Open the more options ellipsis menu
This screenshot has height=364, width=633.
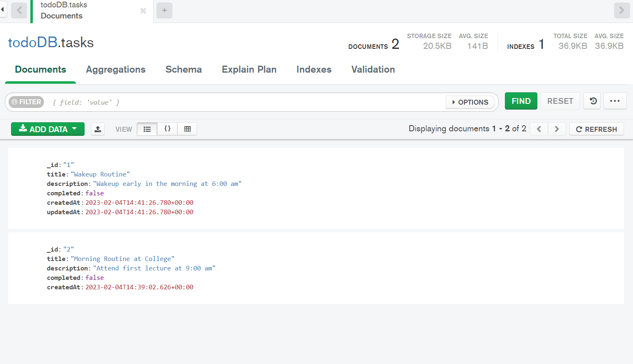pos(615,101)
